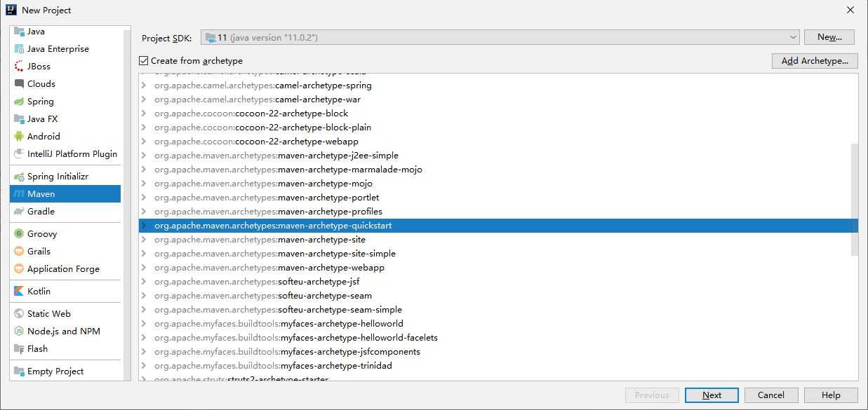Click the green Groovy icon

tap(19, 234)
